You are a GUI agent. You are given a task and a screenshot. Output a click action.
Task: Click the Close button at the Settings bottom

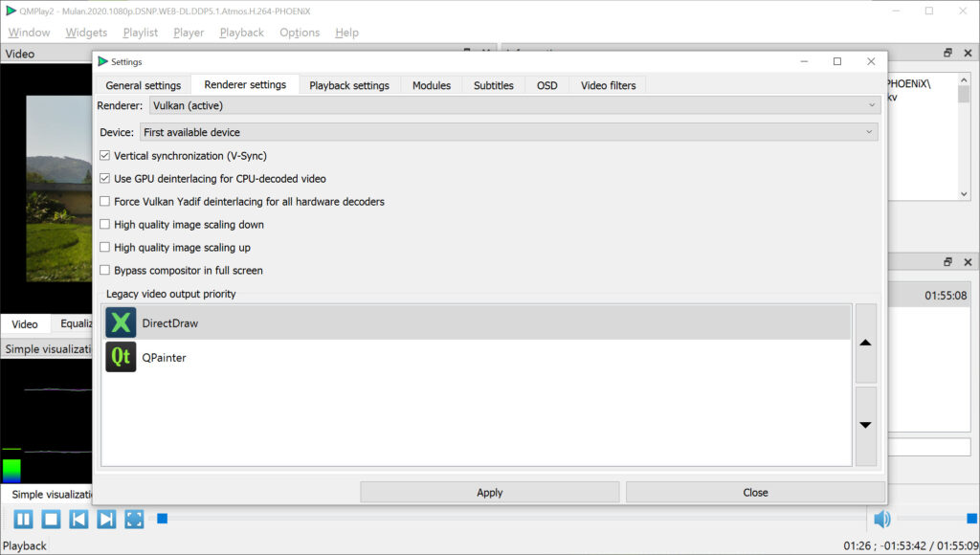(755, 493)
